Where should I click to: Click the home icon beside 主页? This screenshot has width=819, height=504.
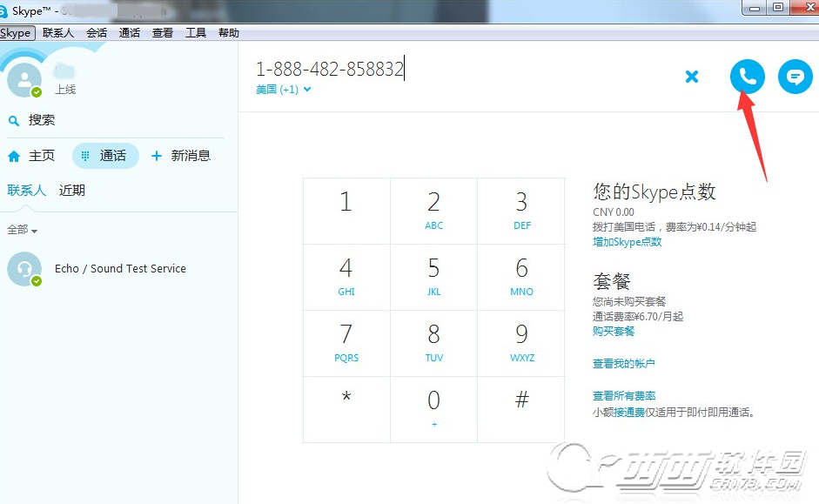tap(14, 156)
